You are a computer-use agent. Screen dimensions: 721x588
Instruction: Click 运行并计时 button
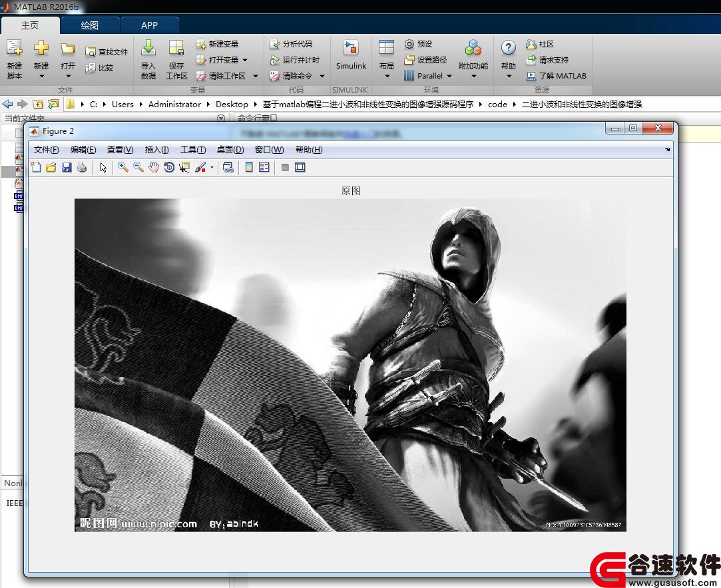coord(294,60)
